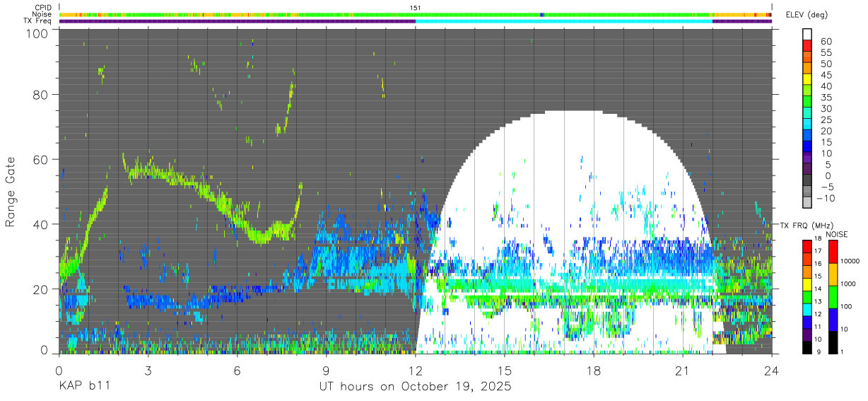Click the -10 tick on the elevation colorbar
Viewport: 868px width, 401px height.
pos(825,198)
